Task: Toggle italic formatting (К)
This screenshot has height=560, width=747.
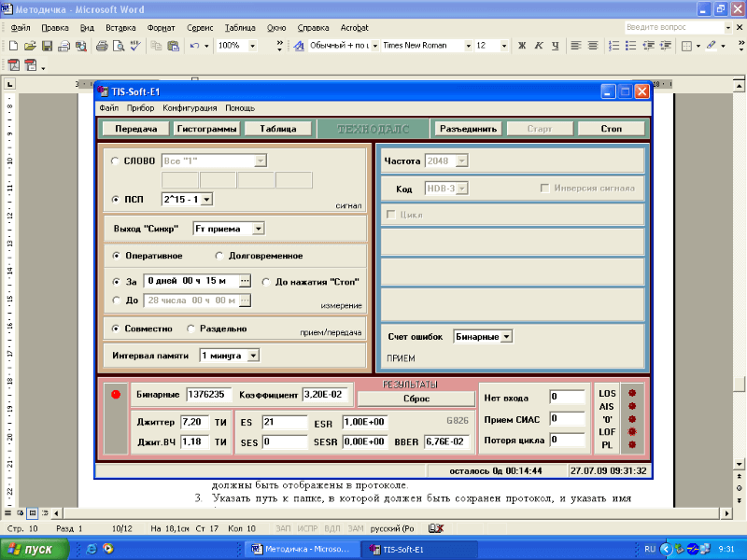Action: point(539,46)
